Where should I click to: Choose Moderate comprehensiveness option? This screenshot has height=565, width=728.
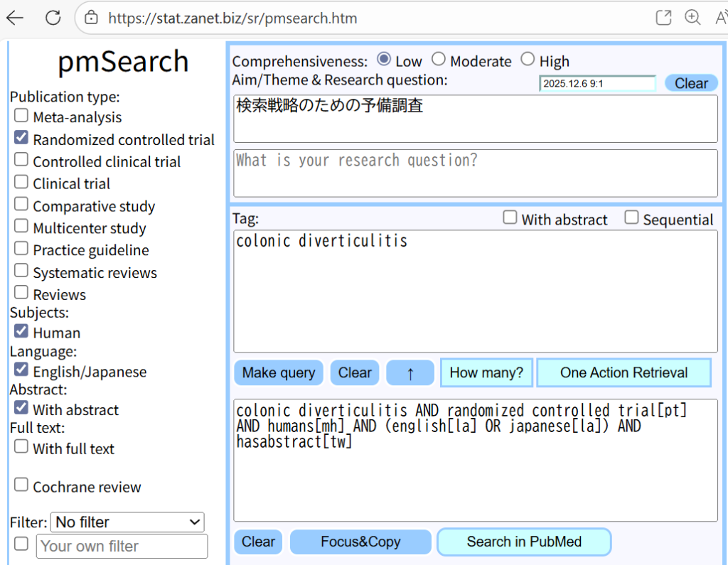point(439,60)
